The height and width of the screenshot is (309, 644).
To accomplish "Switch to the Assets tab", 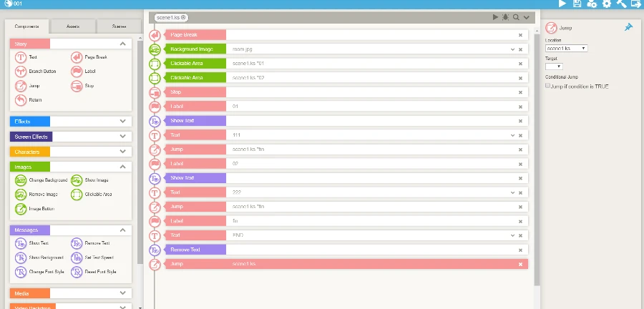I will tap(73, 26).
